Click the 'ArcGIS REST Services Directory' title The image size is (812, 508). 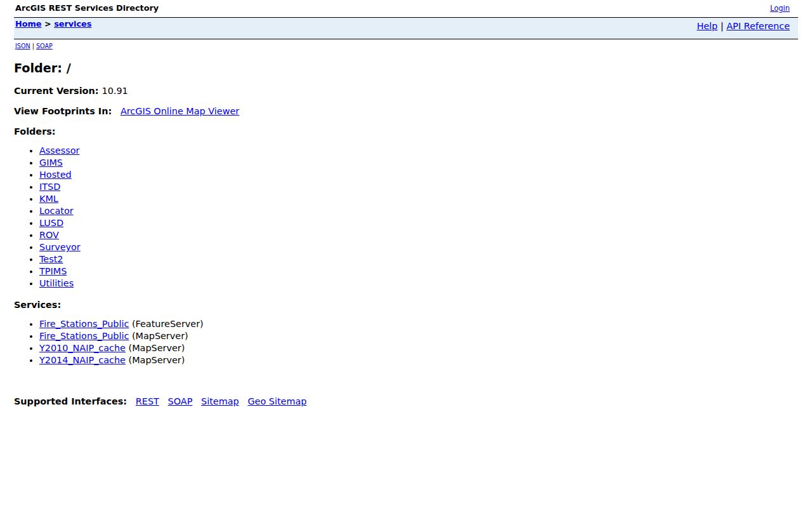[x=87, y=8]
